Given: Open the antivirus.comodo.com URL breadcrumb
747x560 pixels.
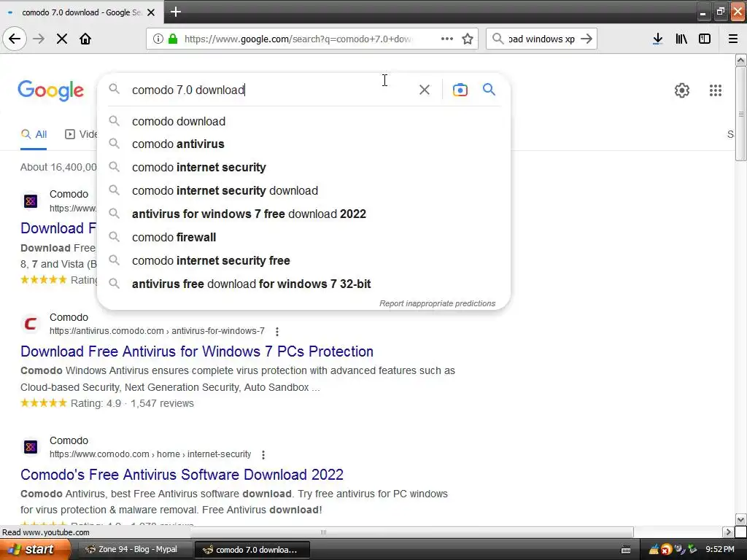Looking at the screenshot, I should point(157,331).
